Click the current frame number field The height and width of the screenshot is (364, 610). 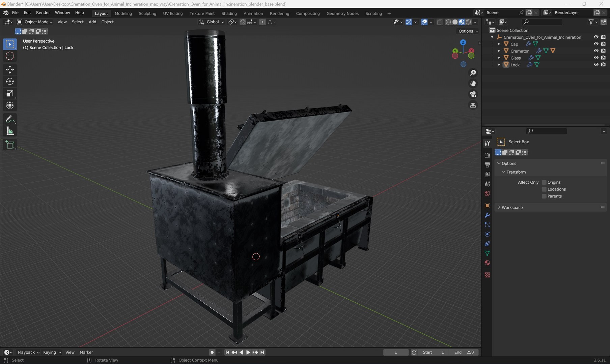coord(396,352)
